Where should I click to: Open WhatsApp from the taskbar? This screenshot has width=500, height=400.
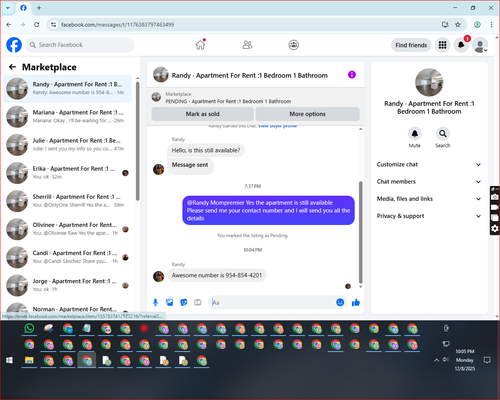coord(29,328)
